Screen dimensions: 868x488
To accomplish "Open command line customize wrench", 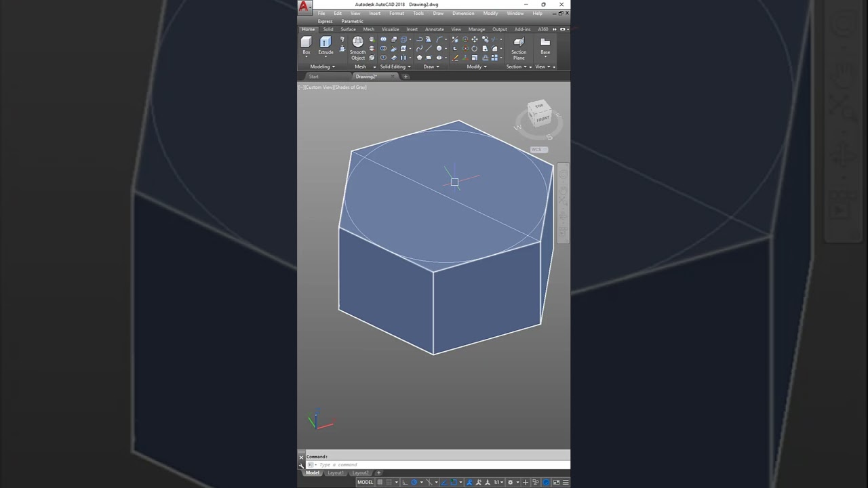I will [x=301, y=465].
